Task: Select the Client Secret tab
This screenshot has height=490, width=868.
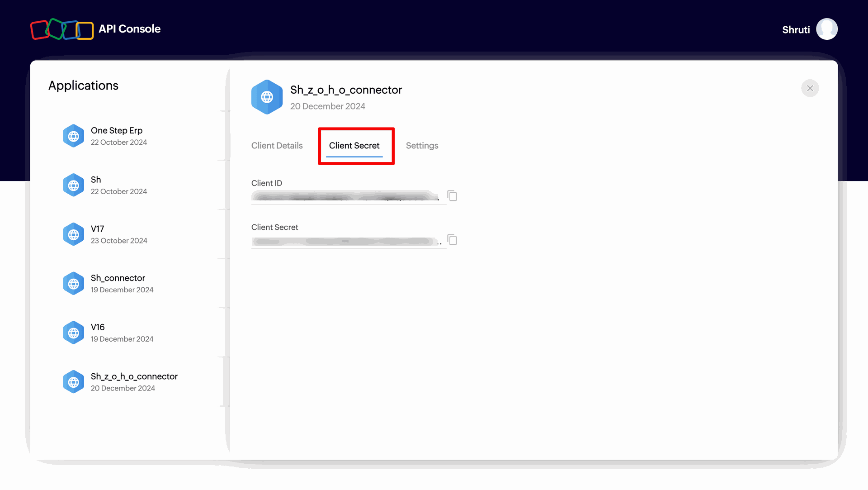Action: 354,146
